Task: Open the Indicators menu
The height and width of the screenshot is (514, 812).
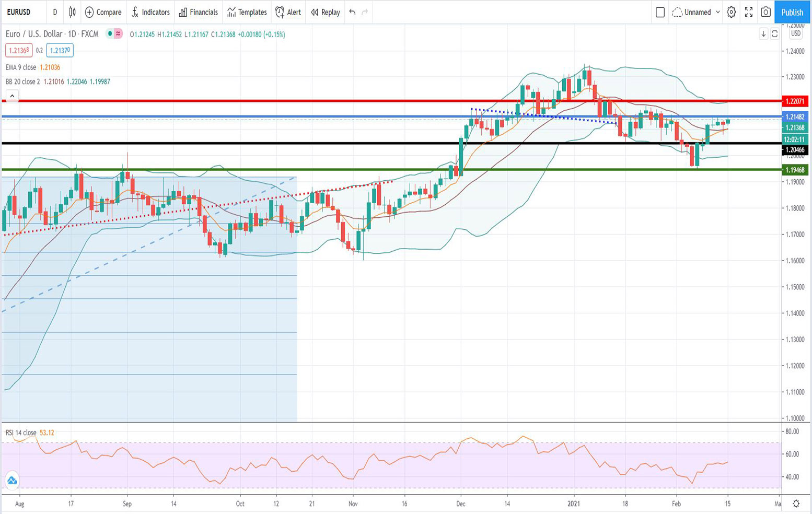Action: [150, 12]
